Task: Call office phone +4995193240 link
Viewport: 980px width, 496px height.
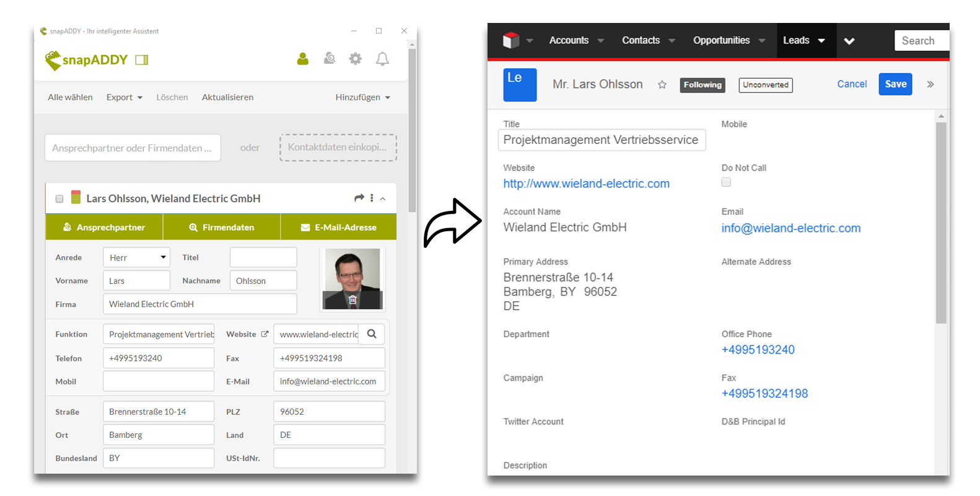Action: [758, 350]
